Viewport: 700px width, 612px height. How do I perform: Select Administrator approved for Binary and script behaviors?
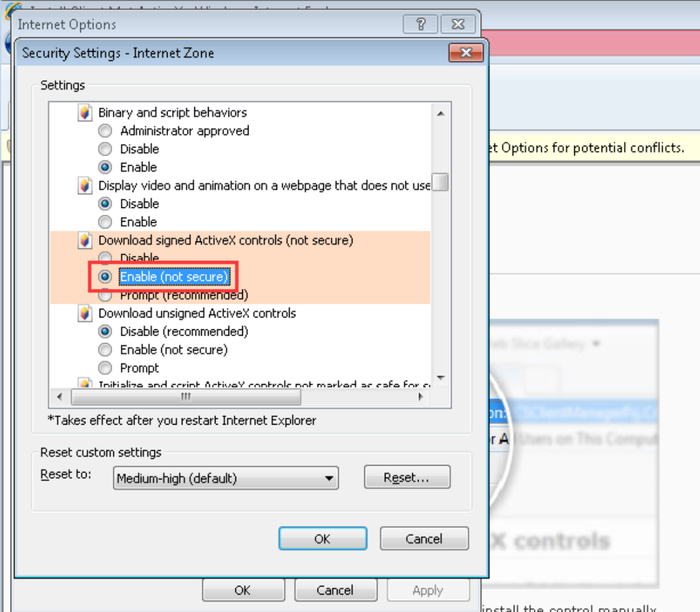105,131
